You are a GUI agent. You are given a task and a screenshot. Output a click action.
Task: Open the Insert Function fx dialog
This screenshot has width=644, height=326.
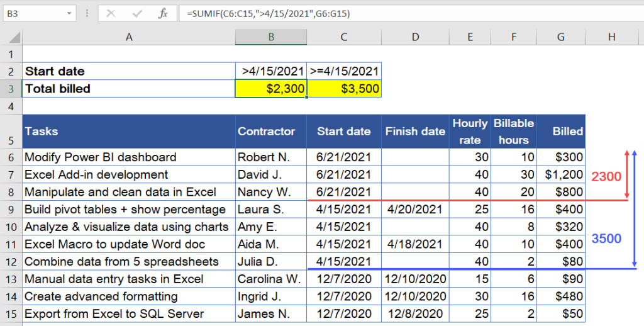tap(163, 13)
